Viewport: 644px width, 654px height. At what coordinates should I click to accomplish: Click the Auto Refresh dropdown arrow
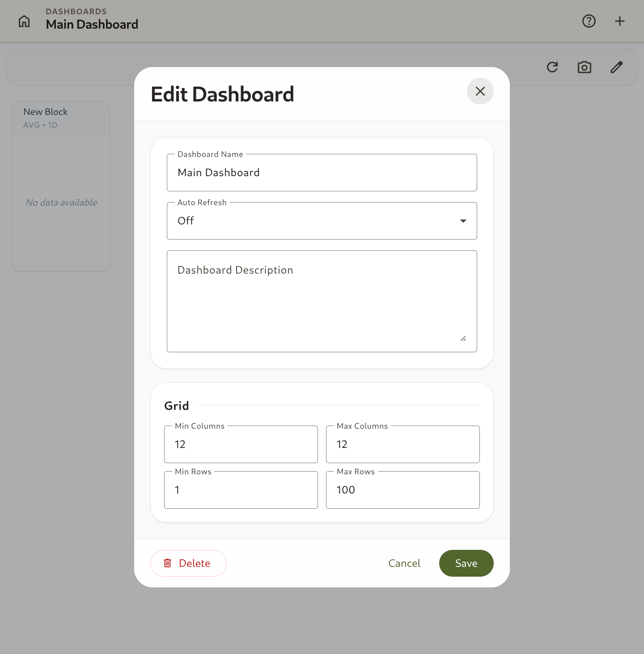click(463, 221)
